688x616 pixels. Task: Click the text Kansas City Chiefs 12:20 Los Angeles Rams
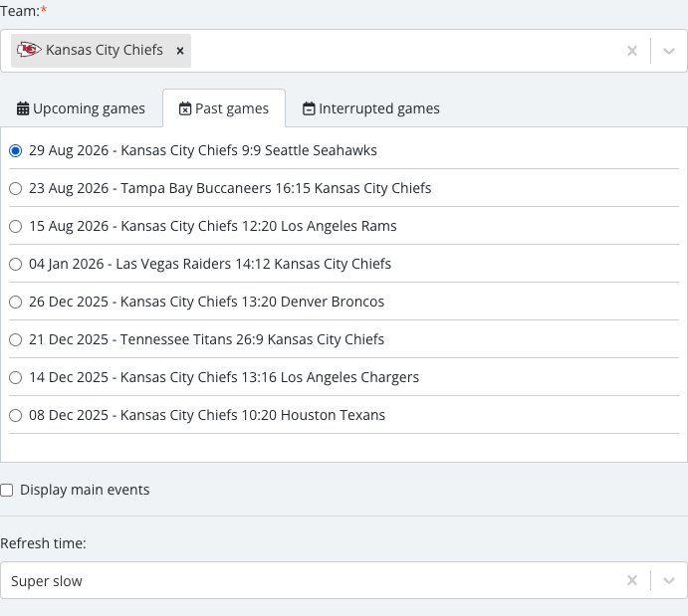pyautogui.click(x=259, y=226)
